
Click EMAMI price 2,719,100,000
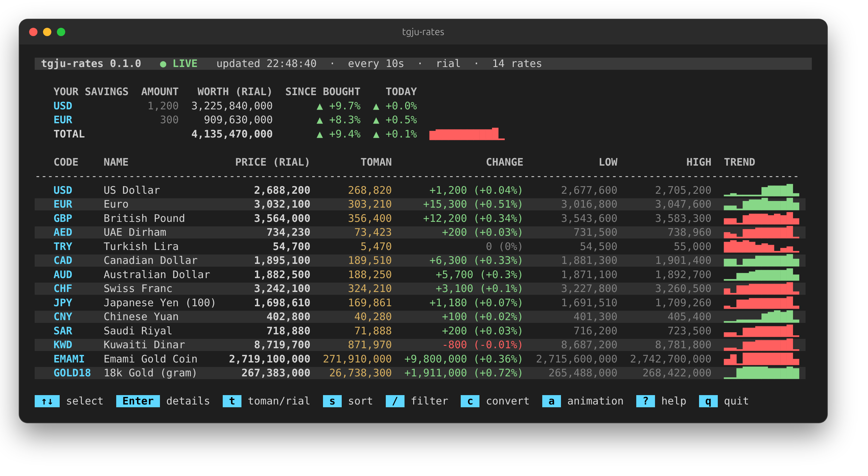point(269,359)
